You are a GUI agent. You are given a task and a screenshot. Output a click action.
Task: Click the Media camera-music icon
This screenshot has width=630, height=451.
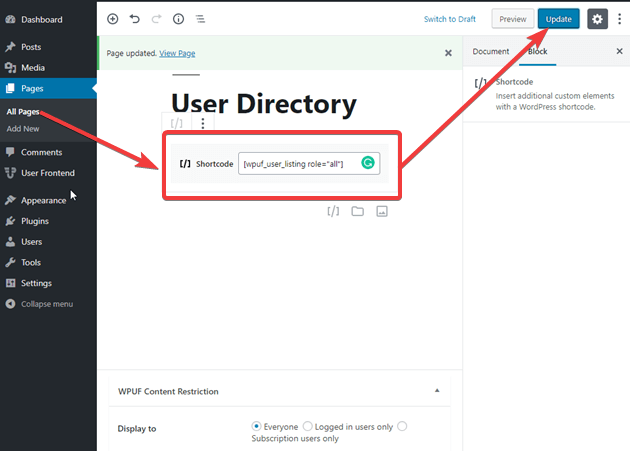[x=10, y=68]
